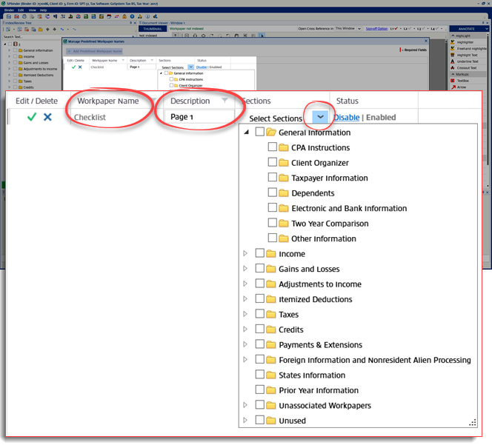
Task: Expand the Unassociated Workpapers section
Action: [x=245, y=405]
